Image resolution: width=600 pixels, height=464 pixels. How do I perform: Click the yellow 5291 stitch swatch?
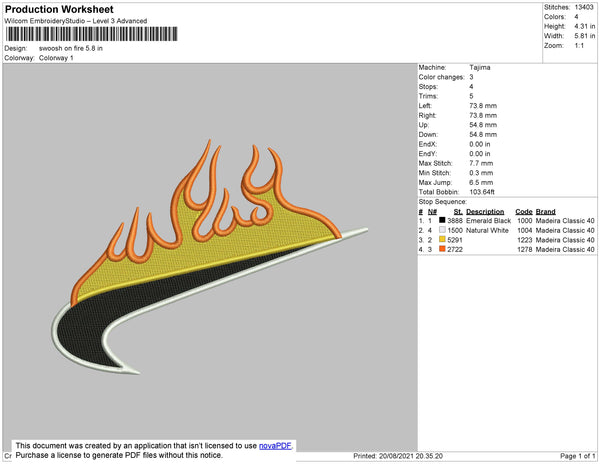click(x=442, y=239)
